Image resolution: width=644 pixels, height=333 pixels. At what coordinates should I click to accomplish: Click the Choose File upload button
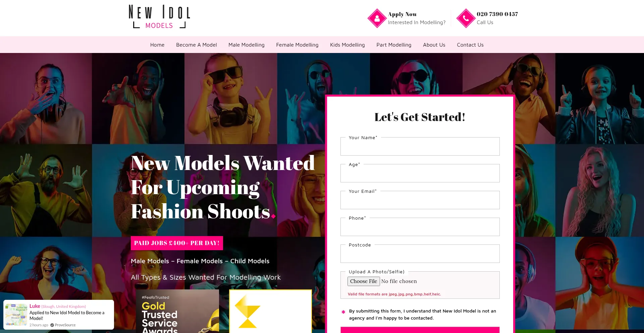[x=364, y=281]
